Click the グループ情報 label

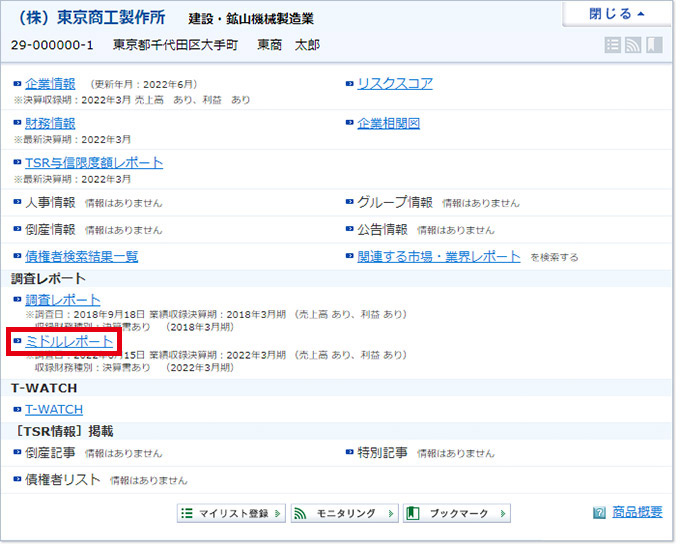coord(395,203)
